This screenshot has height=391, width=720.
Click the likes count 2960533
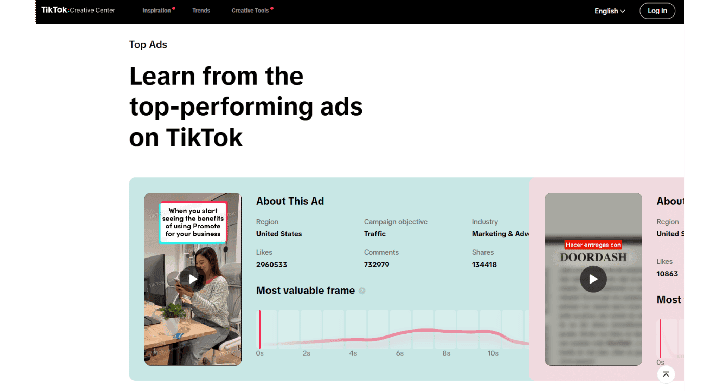[271, 264]
